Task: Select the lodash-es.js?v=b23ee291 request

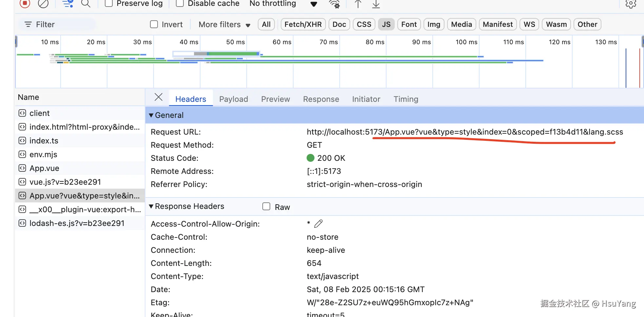Action: 80,223
